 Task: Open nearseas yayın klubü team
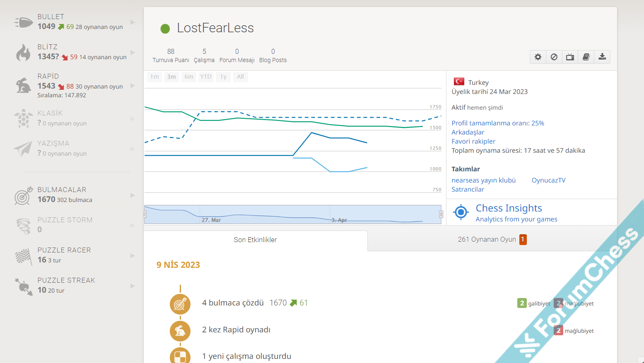484,180
